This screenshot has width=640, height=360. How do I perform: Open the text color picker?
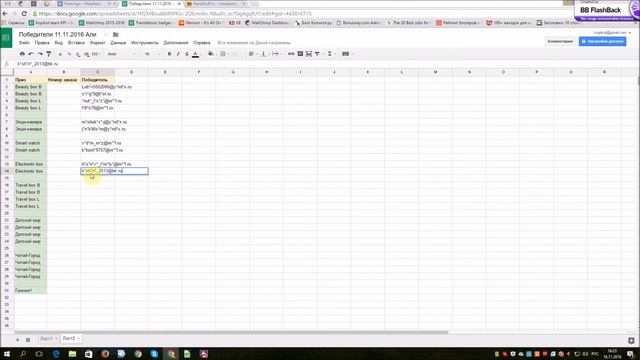[196, 54]
